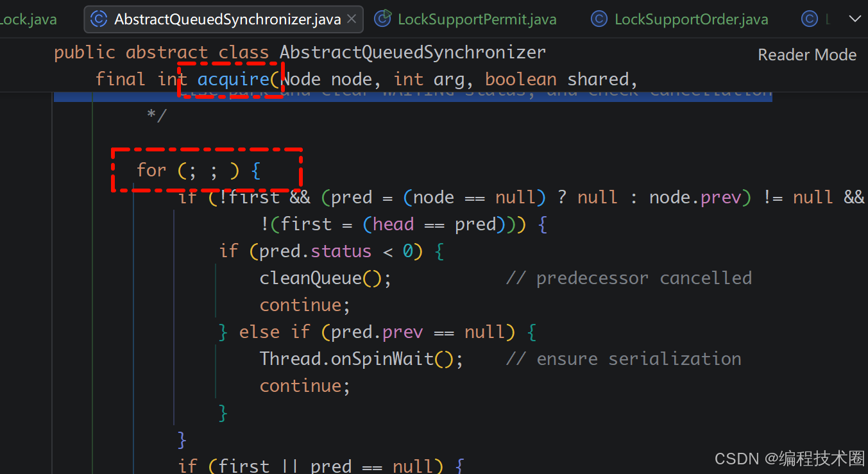
Task: Click the partially hidden class tab icon at far right
Action: click(810, 19)
